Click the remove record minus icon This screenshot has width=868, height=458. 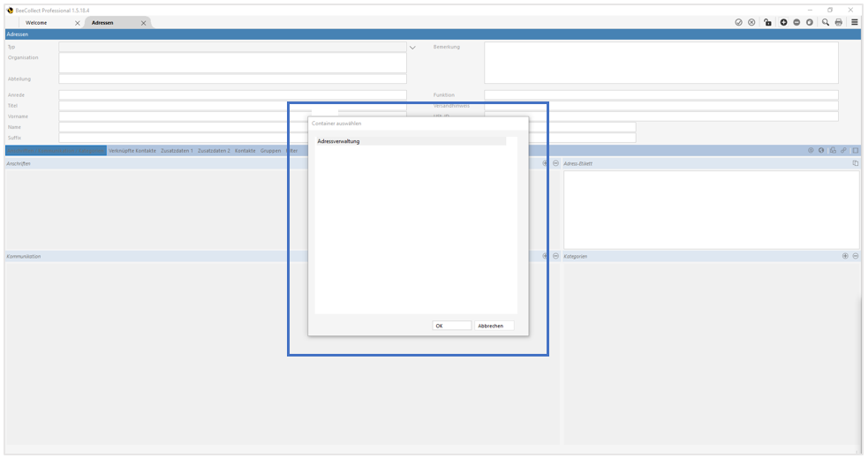coord(796,22)
